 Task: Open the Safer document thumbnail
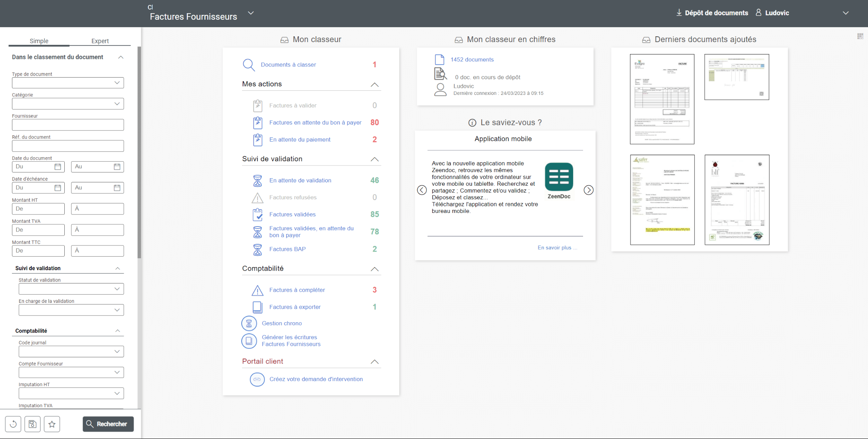662,200
